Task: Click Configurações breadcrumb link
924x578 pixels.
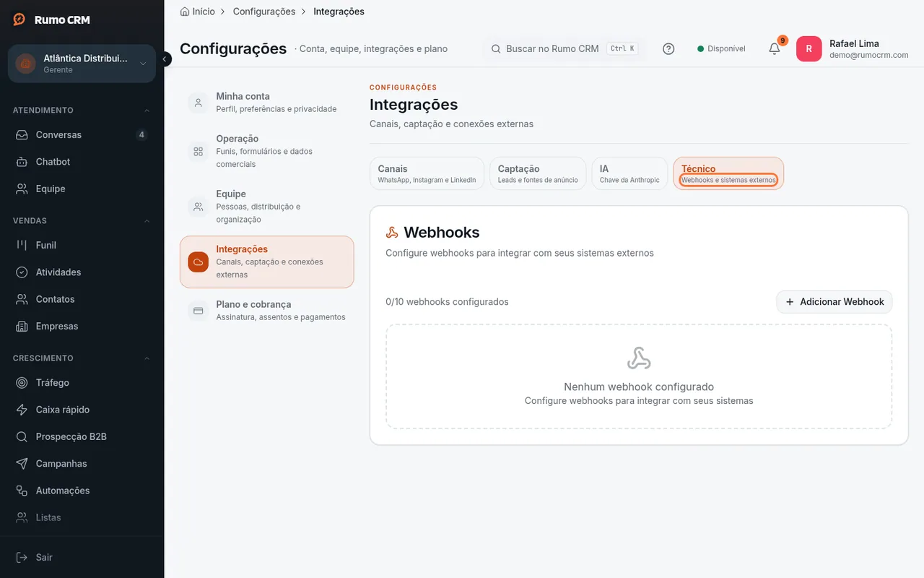Action: pyautogui.click(x=264, y=12)
